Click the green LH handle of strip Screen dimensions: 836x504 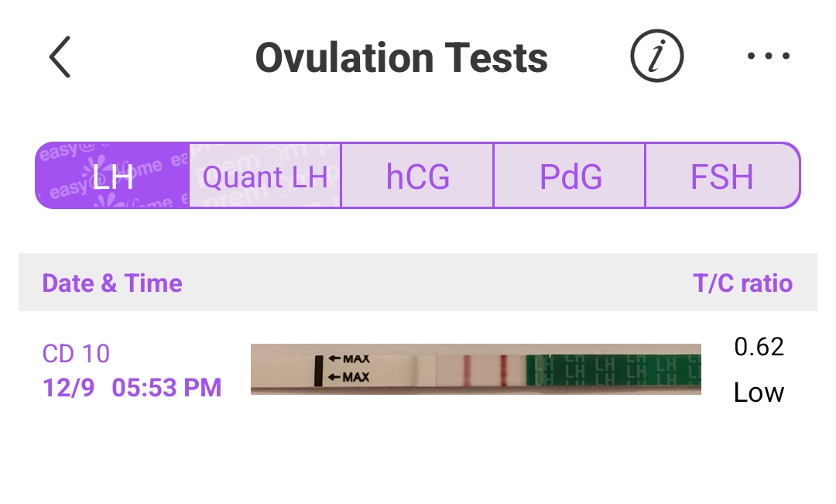[613, 369]
